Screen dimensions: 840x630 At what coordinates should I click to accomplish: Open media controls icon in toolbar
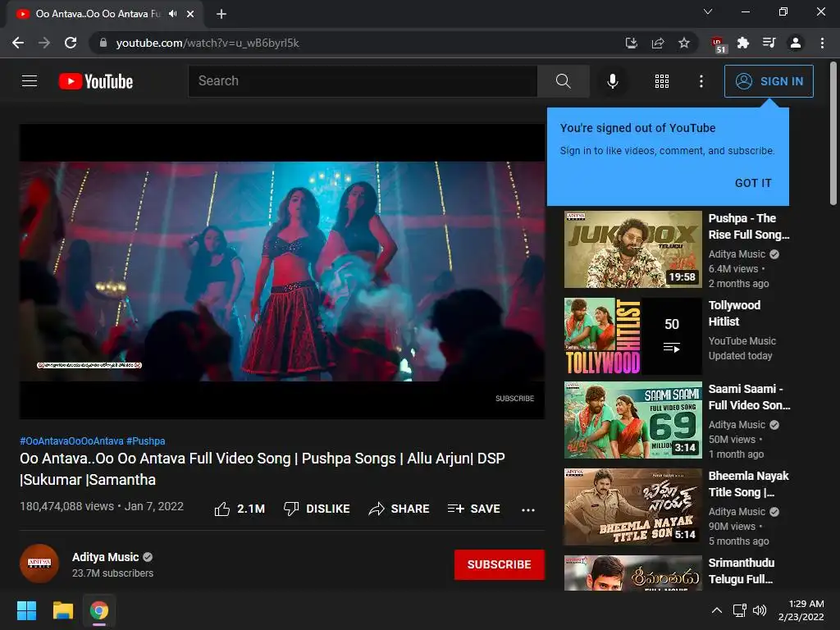click(769, 43)
